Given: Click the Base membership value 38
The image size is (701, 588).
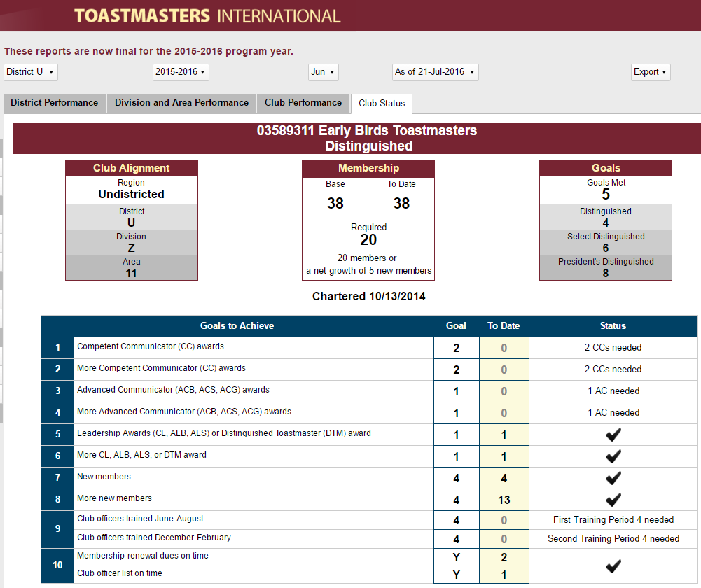Looking at the screenshot, I should pyautogui.click(x=335, y=203).
